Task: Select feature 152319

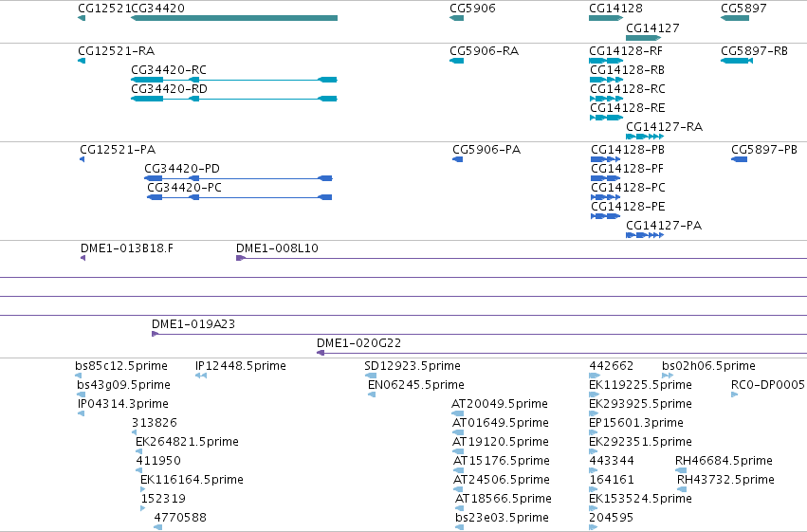Action: (x=142, y=508)
